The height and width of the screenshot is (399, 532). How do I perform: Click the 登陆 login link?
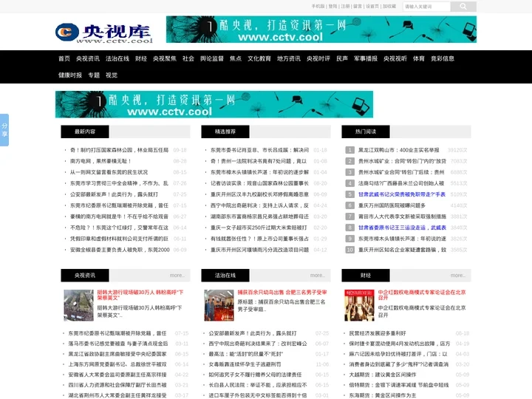point(332,6)
